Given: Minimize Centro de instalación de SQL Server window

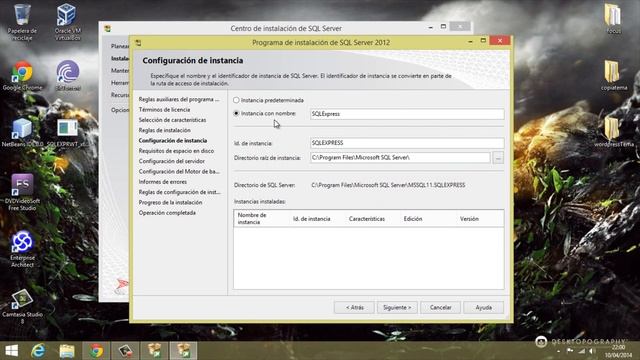Looking at the screenshot, I should click(431, 27).
